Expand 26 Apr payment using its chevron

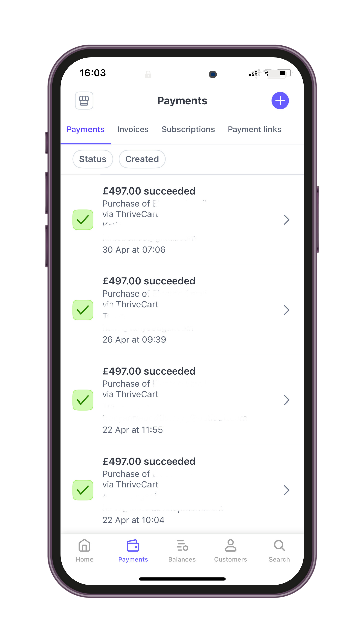point(287,310)
